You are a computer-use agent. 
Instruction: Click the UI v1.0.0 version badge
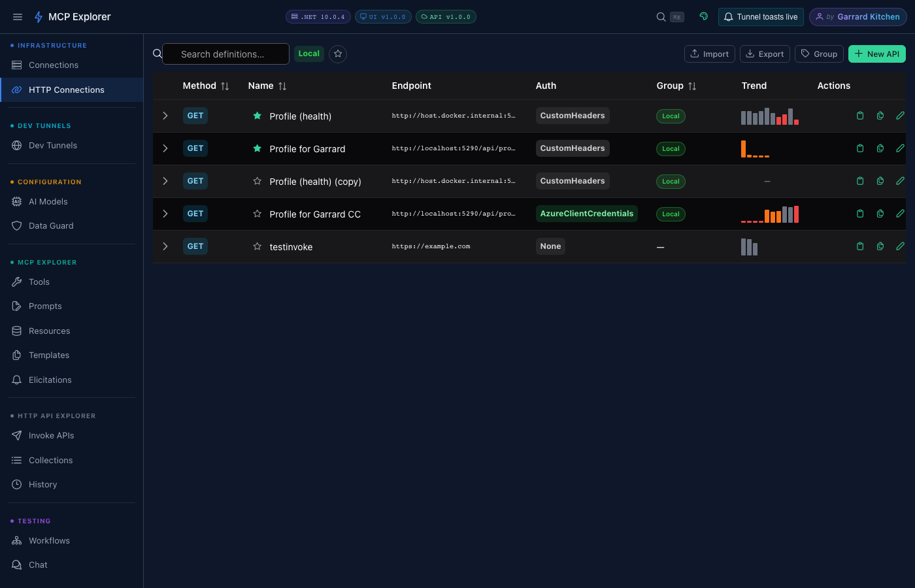(x=383, y=17)
